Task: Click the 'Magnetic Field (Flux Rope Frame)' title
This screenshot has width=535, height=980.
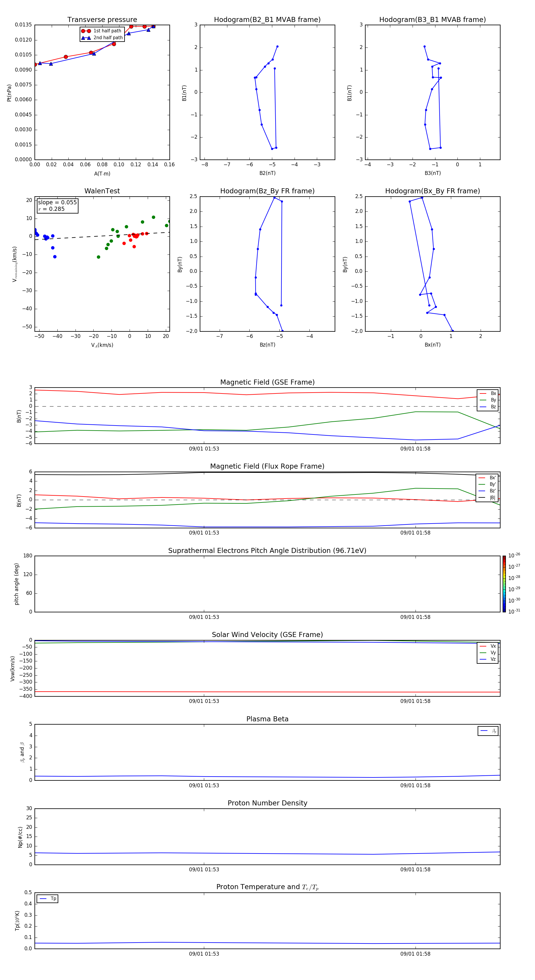Action: (x=267, y=467)
